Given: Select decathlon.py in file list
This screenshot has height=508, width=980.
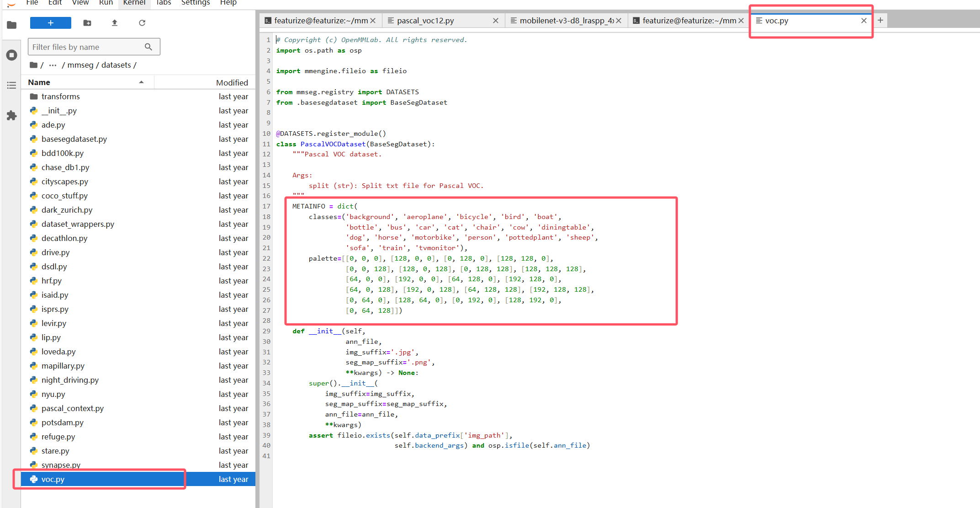Looking at the screenshot, I should (x=138, y=238).
